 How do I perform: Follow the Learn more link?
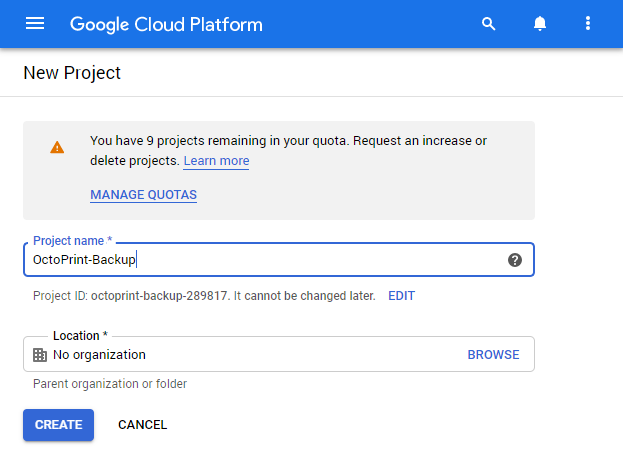(x=216, y=161)
